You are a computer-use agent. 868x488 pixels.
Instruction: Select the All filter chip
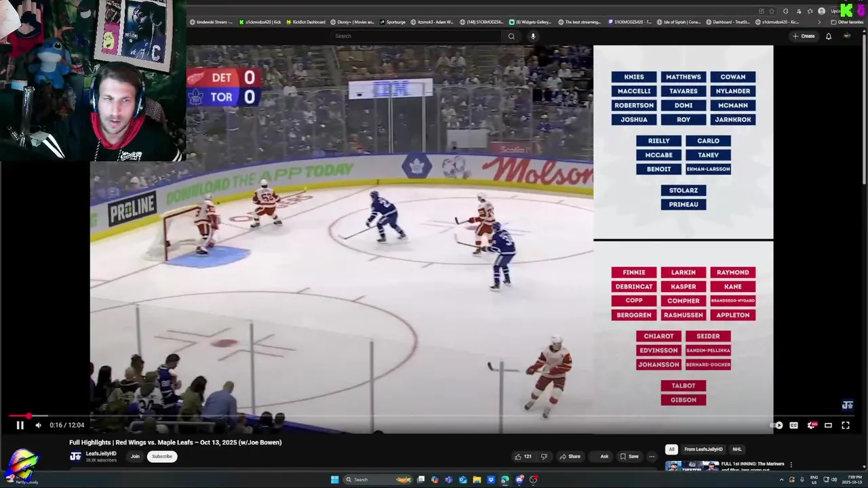[671, 449]
